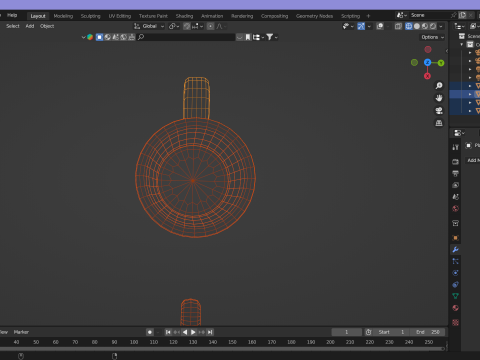Open the Physics properties tab
The width and height of the screenshot is (480, 360).
455,273
